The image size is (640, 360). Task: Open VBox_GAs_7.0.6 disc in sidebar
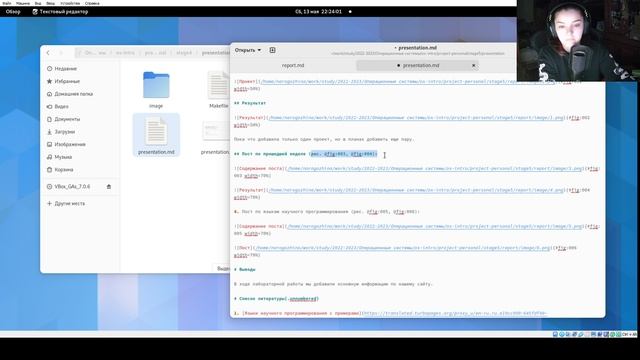(73, 187)
